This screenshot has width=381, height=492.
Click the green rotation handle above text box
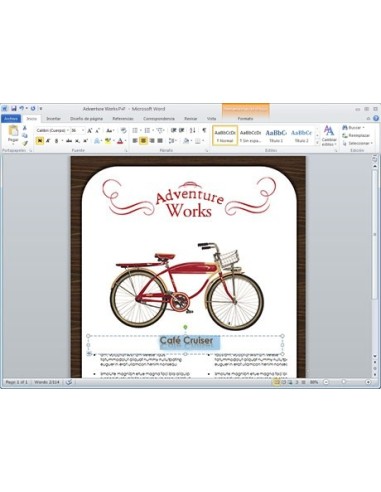(185, 327)
